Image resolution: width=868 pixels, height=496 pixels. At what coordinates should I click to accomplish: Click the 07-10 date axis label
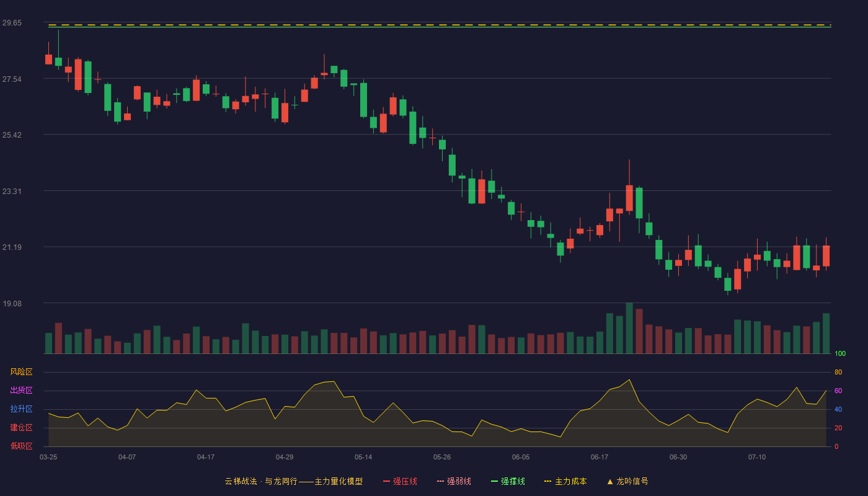click(x=757, y=457)
